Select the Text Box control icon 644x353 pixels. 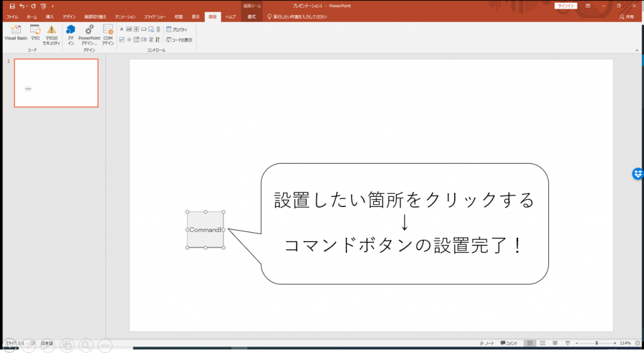(x=129, y=29)
